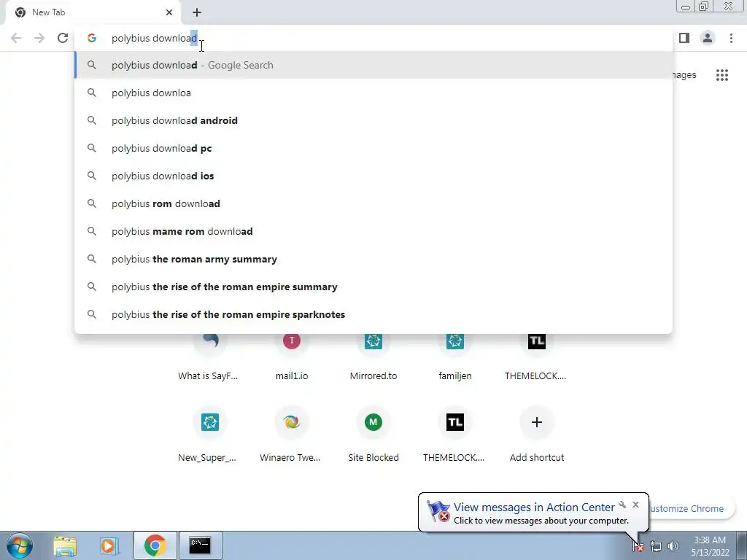Reload the page with the refresh icon
Image resolution: width=747 pixels, height=560 pixels.
(x=63, y=38)
